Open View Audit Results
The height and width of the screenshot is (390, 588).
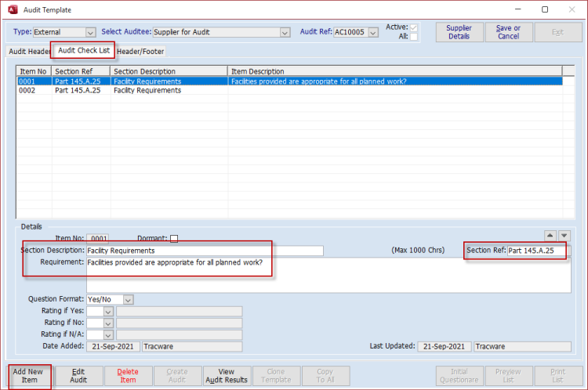(227, 376)
